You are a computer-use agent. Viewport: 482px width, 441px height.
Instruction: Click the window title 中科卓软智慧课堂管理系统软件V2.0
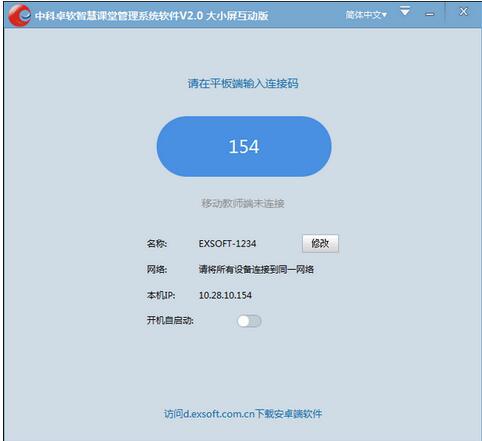click(119, 16)
